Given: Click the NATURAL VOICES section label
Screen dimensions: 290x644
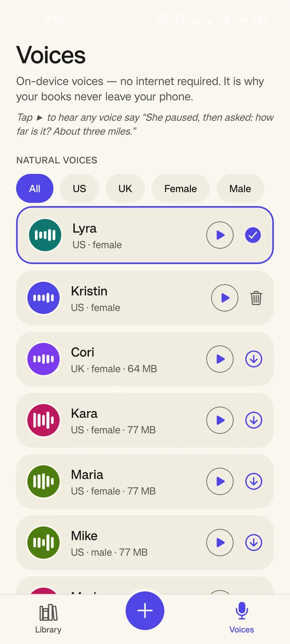Looking at the screenshot, I should pyautogui.click(x=57, y=160).
